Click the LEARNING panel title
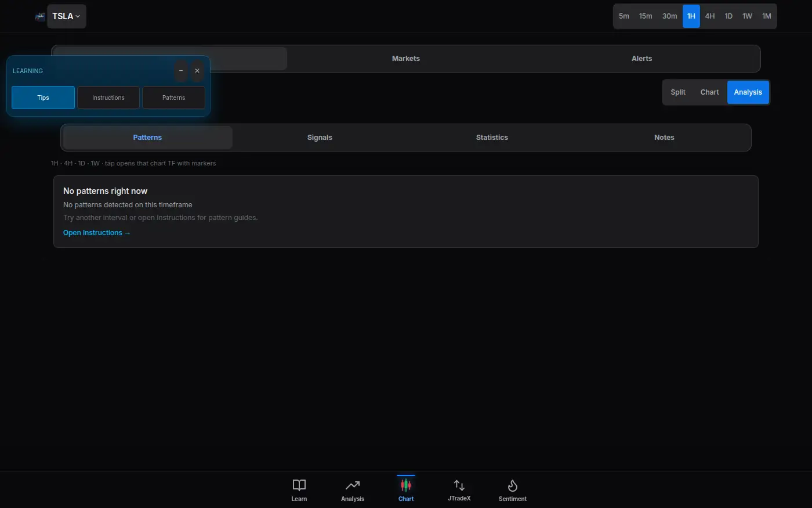The width and height of the screenshot is (812, 508). [x=28, y=71]
